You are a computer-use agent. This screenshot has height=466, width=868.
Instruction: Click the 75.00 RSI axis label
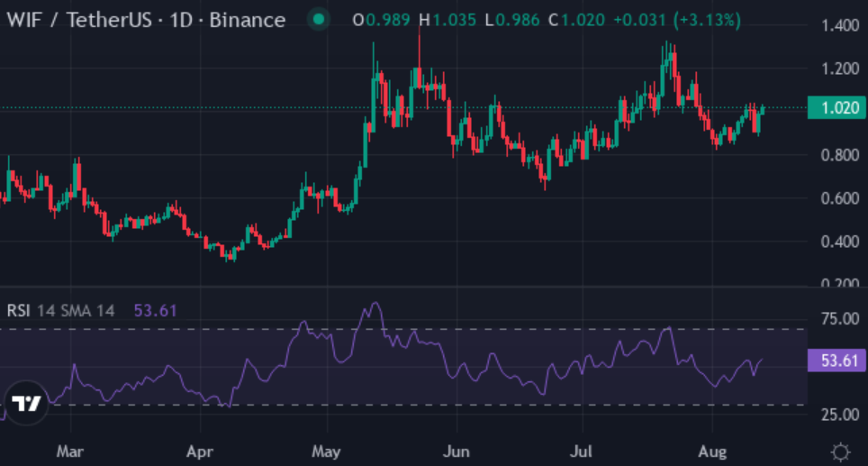tap(840, 318)
